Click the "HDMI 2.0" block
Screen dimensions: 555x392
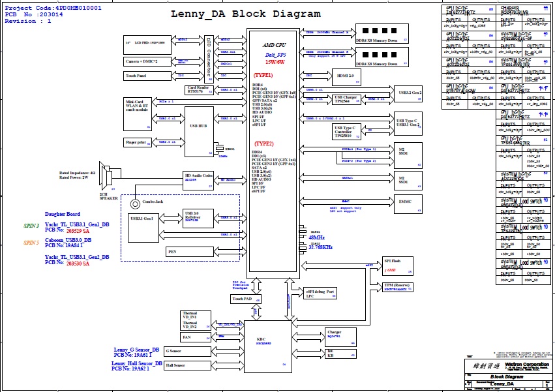coord(346,78)
